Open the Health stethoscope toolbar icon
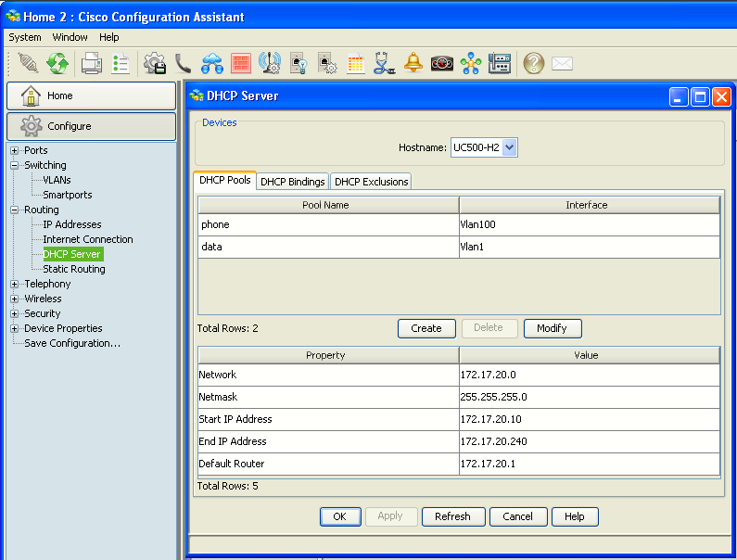The width and height of the screenshot is (737, 560). click(384, 63)
